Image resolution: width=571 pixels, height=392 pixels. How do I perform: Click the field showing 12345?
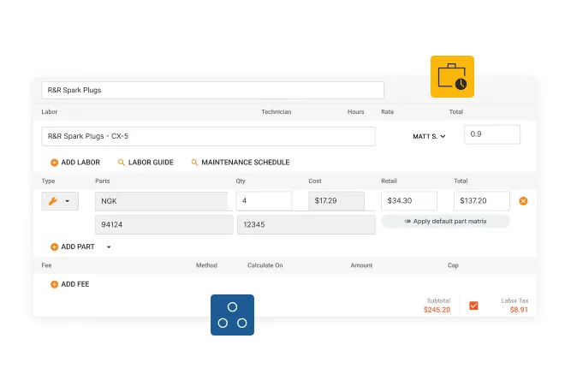pyautogui.click(x=306, y=224)
